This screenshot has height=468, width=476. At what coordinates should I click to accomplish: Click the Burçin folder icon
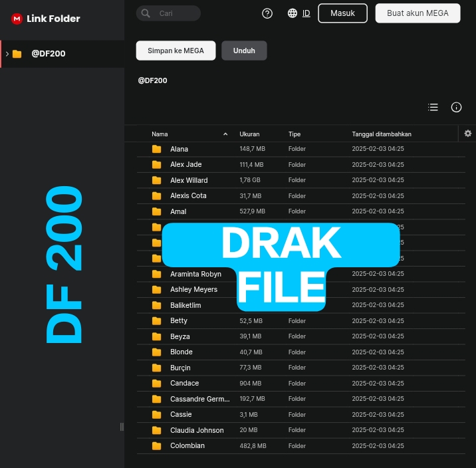click(x=157, y=368)
